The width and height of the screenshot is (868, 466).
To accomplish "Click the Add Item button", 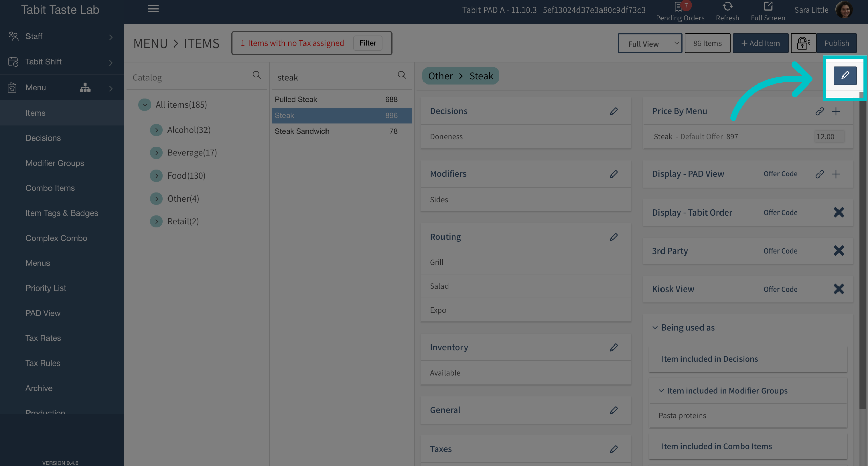I will [761, 43].
